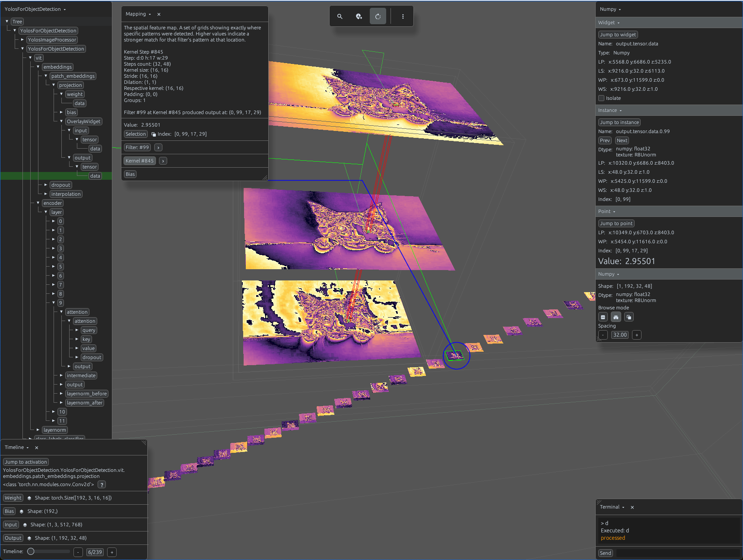Click the copy icon beside Index in Mapping panel
This screenshot has width=743, height=560.
pos(154,134)
